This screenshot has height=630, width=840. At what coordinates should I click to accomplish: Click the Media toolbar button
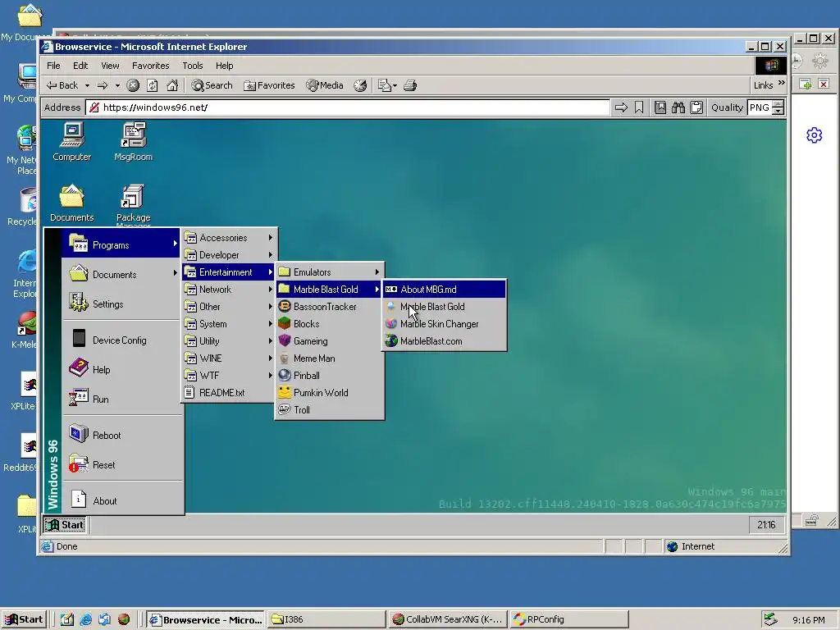pos(325,85)
